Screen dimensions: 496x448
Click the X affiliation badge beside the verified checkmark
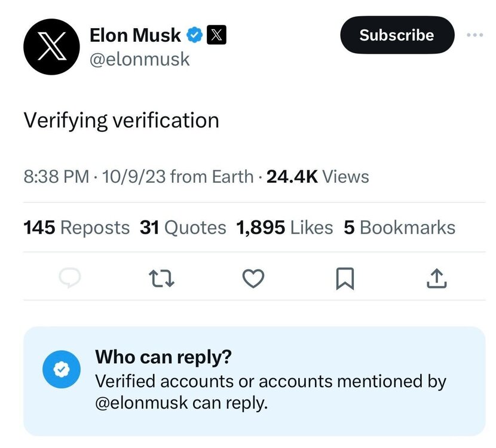pyautogui.click(x=215, y=35)
